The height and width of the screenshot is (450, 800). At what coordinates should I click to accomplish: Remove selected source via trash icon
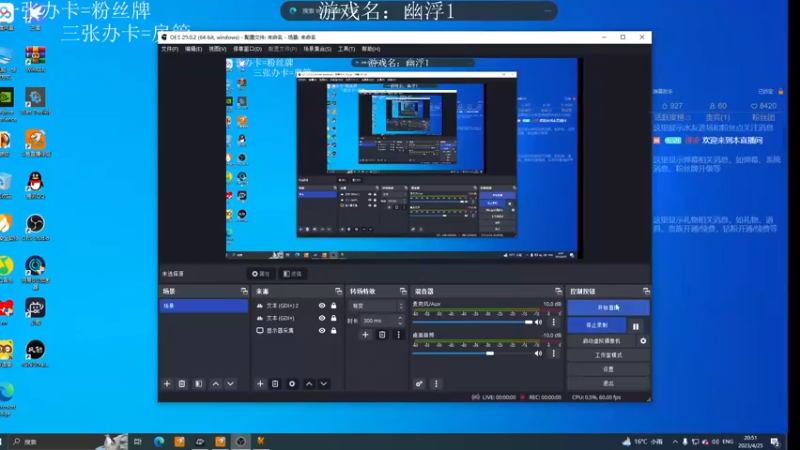(276, 384)
